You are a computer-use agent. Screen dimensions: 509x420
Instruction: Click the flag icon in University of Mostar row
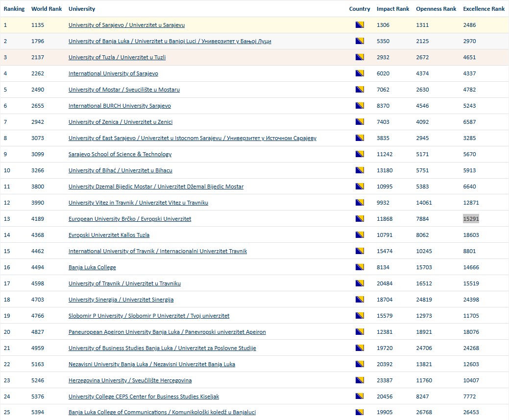[360, 89]
